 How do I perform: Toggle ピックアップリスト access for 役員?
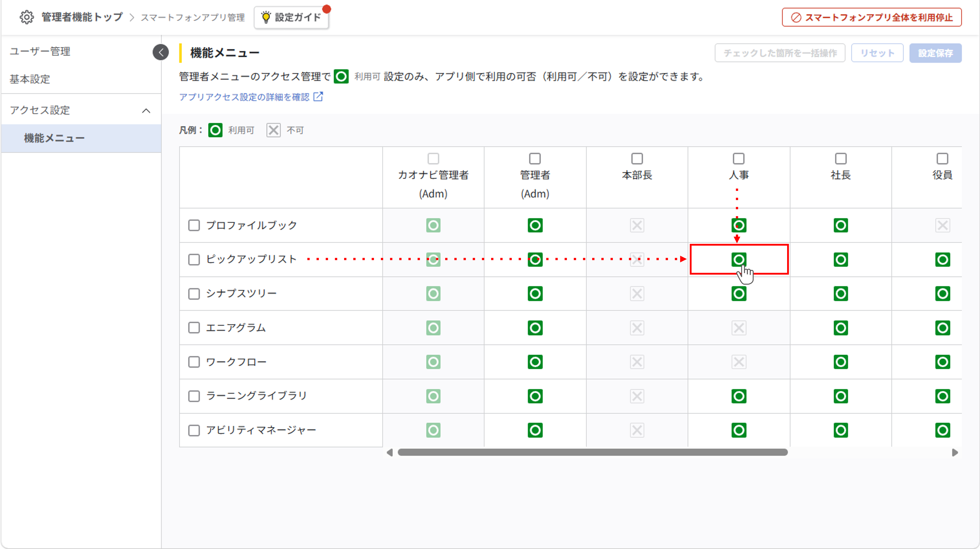point(943,260)
